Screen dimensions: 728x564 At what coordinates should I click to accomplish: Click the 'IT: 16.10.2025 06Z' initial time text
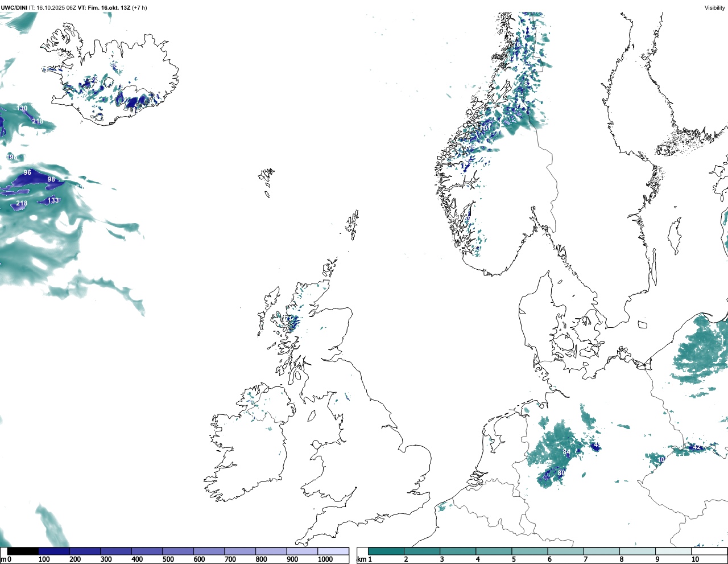point(52,7)
